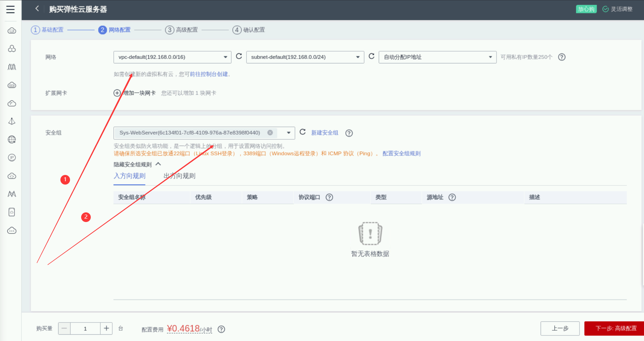Click the 新建安全组 link
The image size is (644, 341).
click(325, 133)
